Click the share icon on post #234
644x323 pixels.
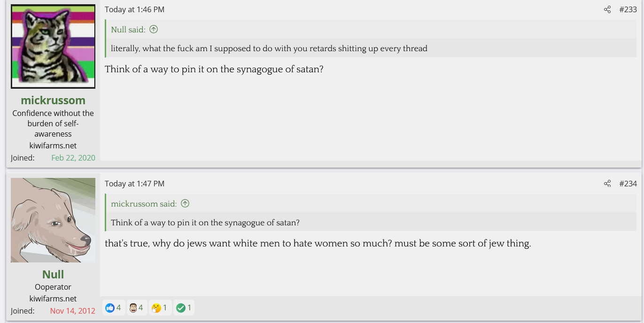click(607, 184)
